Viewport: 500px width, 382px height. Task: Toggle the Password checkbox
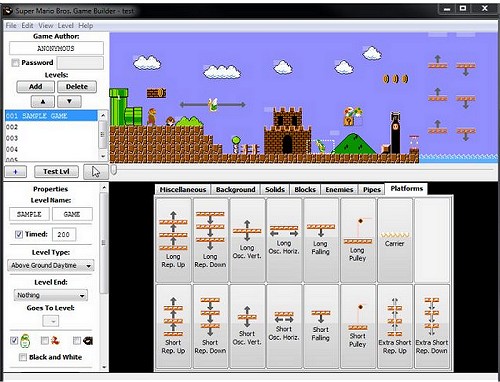pyautogui.click(x=15, y=63)
